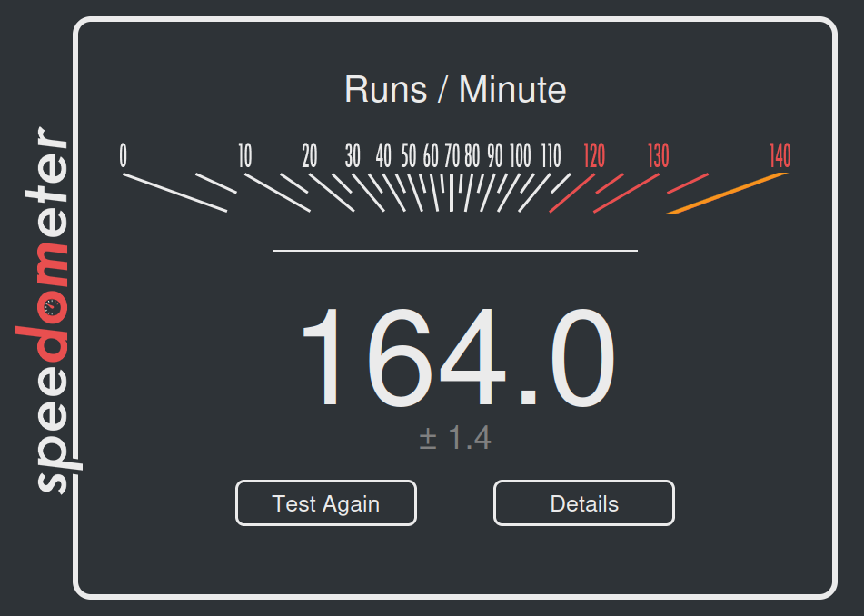Click the Test Again button

coord(325,503)
